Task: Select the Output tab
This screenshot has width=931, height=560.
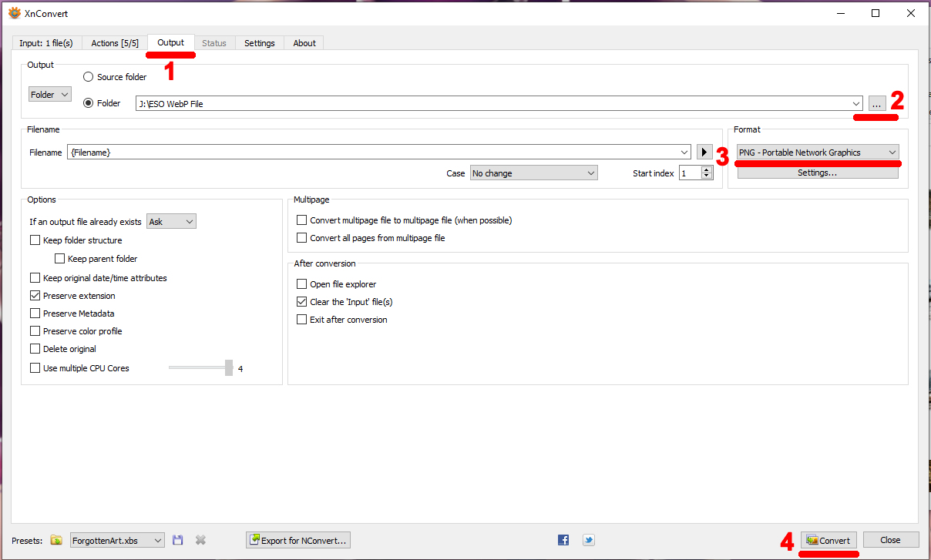Action: pos(171,42)
